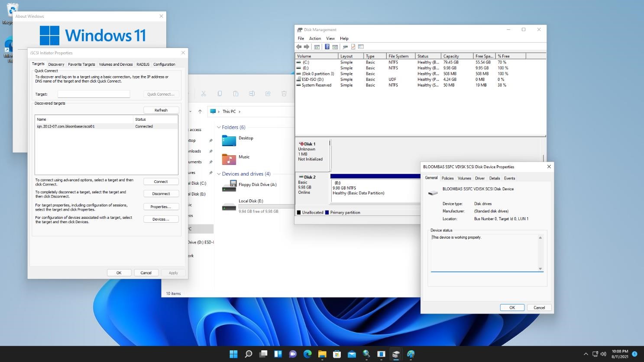Click the Forward arrow in Disk Management toolbar
The height and width of the screenshot is (362, 644).
(307, 47)
